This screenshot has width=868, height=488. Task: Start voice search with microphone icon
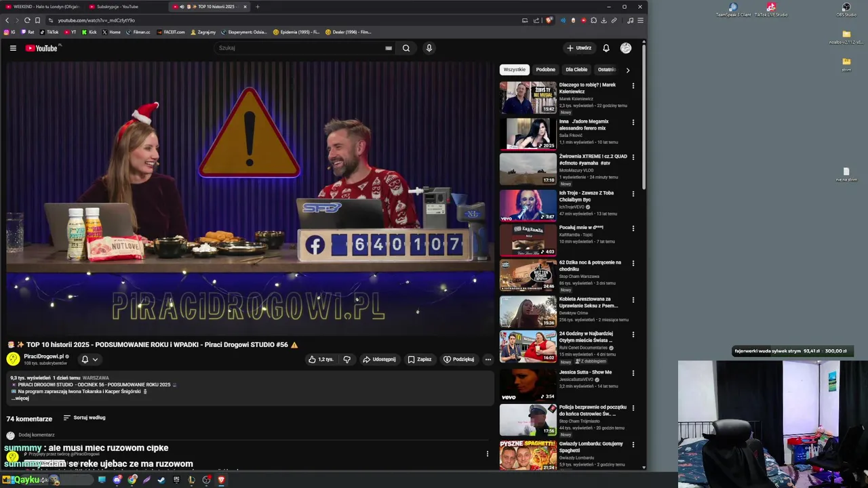point(429,48)
